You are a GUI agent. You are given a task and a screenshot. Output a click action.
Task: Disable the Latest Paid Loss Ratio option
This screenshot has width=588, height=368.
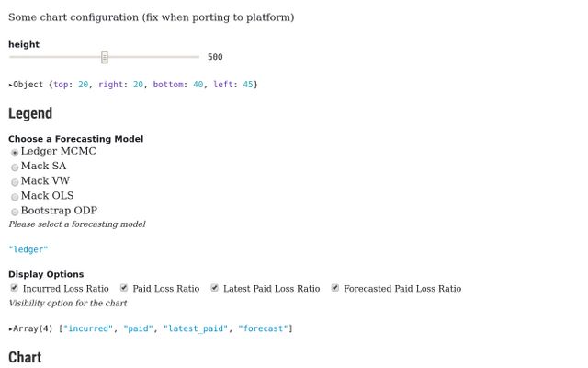tap(214, 288)
